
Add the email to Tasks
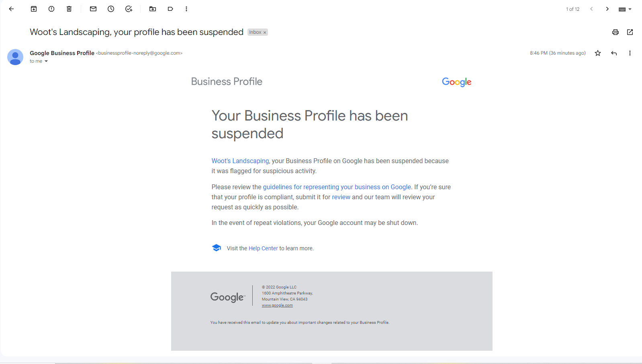pos(129,9)
